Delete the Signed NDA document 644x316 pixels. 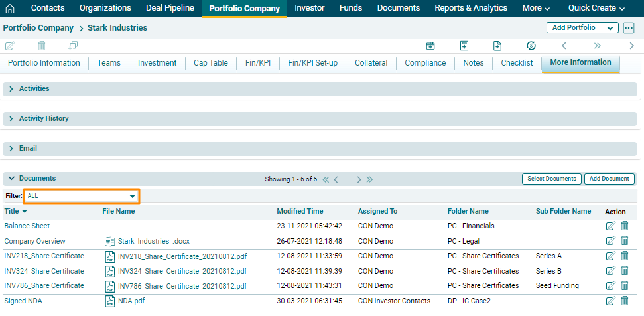[625, 301]
